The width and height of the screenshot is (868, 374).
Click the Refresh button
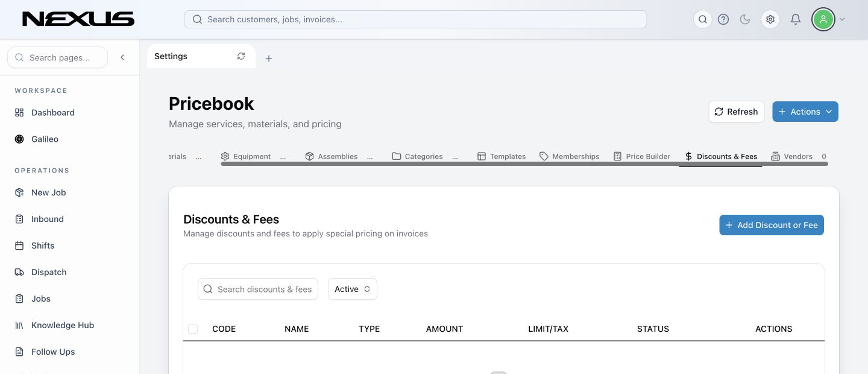736,112
